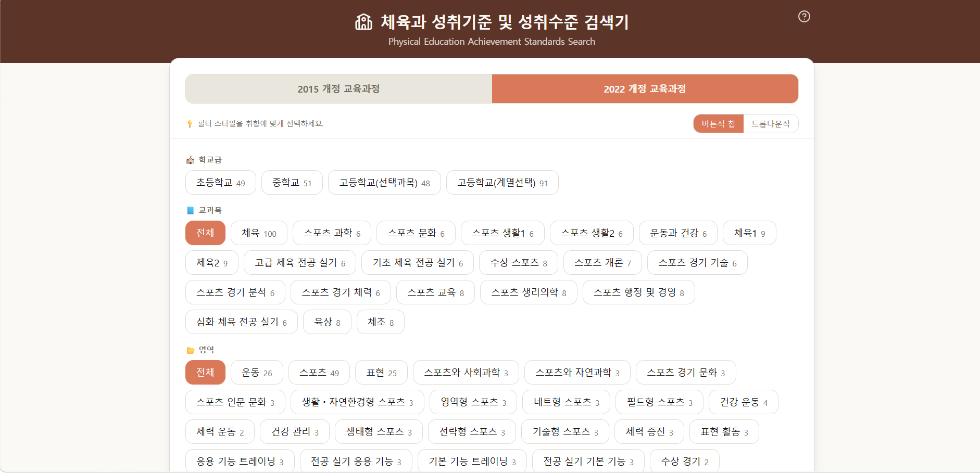Choose the 스포츠 생활2 subject
The width and height of the screenshot is (980, 473).
[x=592, y=233]
